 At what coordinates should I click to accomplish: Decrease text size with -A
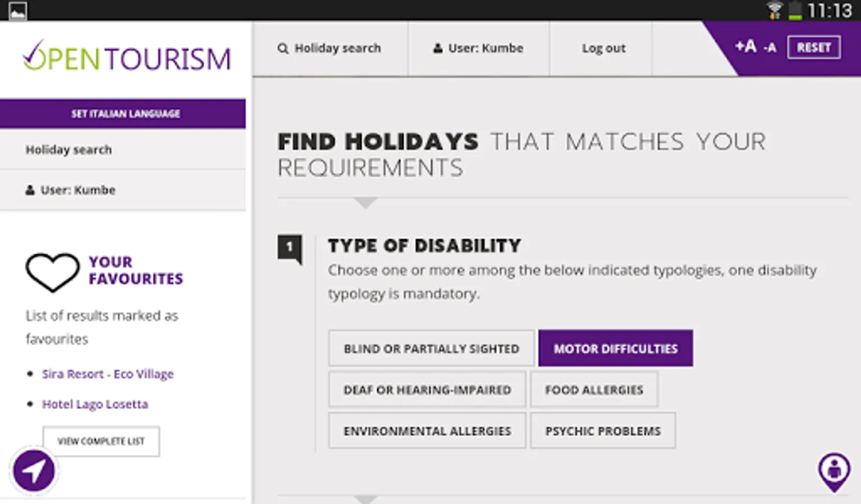point(770,48)
